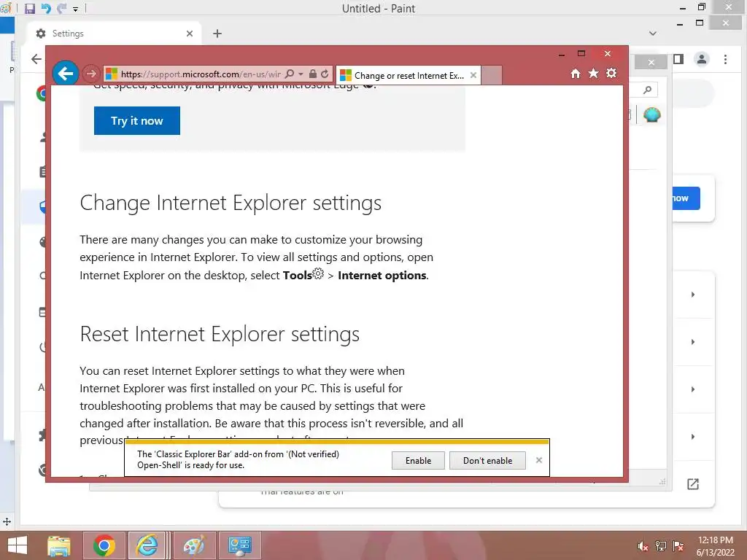Expand the fourth Chrome settings row arrow
747x560 pixels.
coord(693,437)
